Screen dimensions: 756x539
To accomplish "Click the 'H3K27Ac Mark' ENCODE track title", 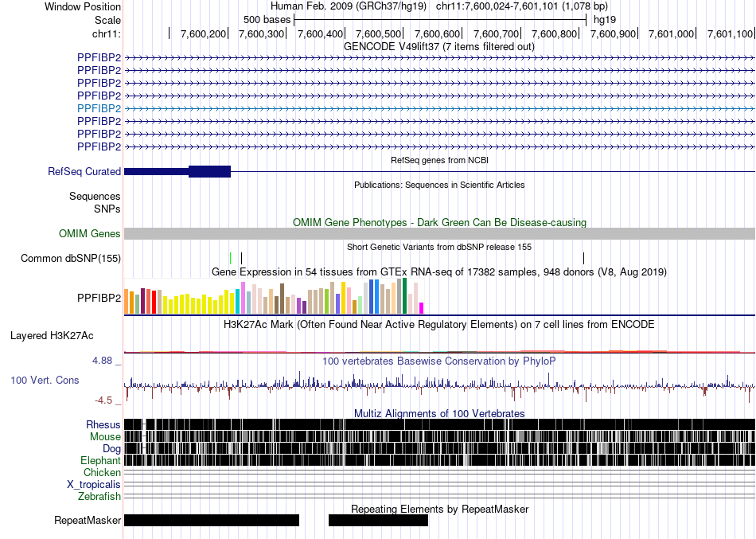I will [x=439, y=324].
